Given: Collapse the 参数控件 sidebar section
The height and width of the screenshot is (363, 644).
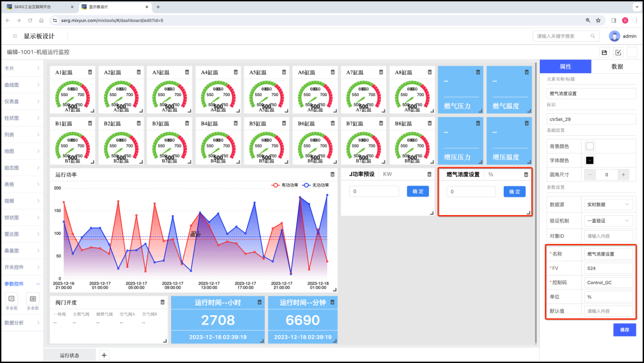Looking at the screenshot, I should coord(22,284).
